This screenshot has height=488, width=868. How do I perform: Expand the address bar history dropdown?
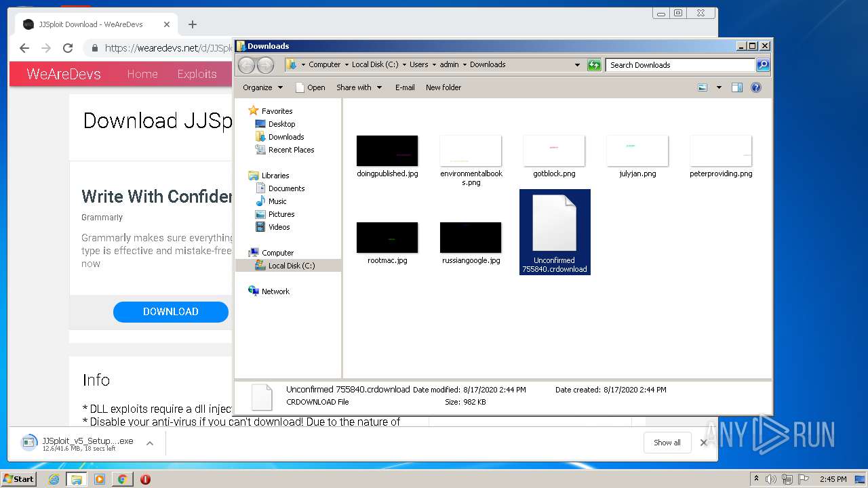point(577,65)
